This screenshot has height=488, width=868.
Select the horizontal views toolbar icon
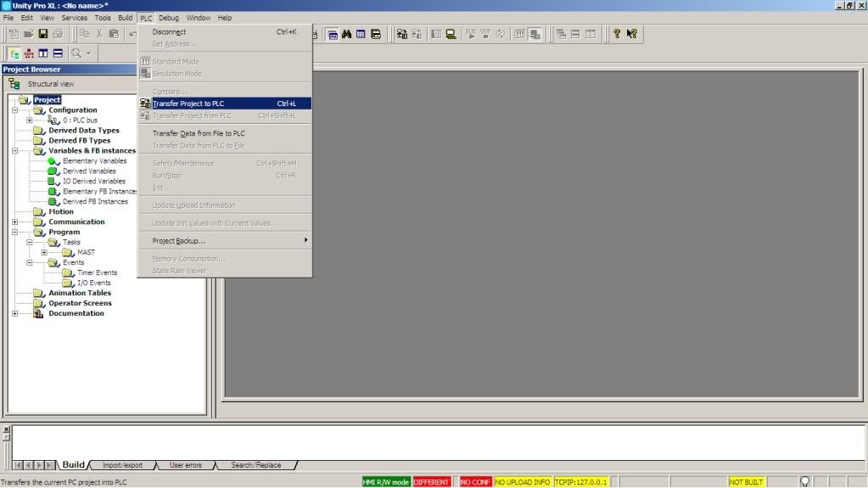click(x=58, y=53)
